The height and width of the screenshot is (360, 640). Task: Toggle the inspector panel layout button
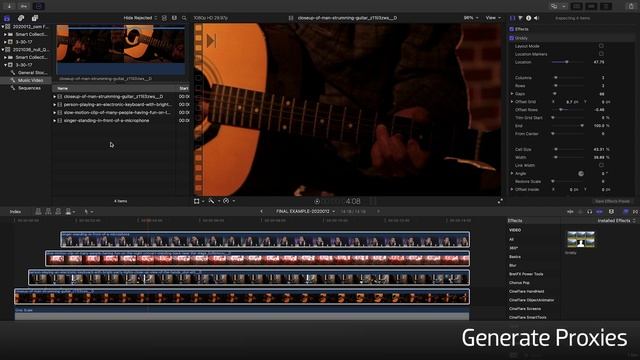coord(606,6)
